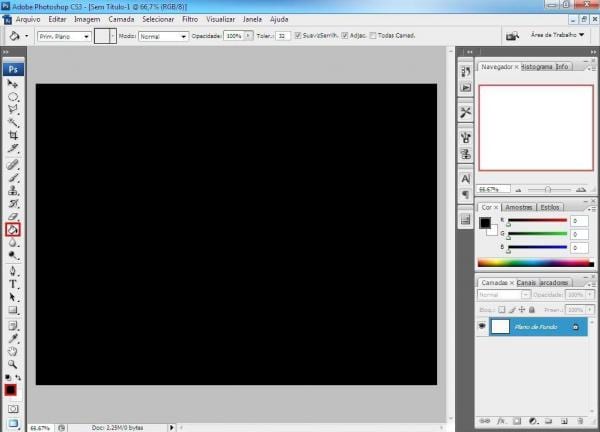Select the Brush tool
The image size is (600, 432).
[x=13, y=178]
